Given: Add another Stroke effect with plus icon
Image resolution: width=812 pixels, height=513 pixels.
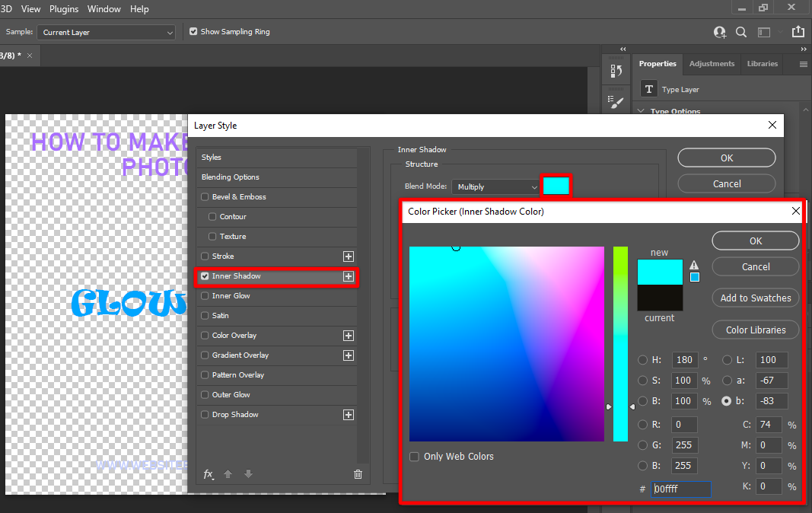Looking at the screenshot, I should click(x=348, y=256).
